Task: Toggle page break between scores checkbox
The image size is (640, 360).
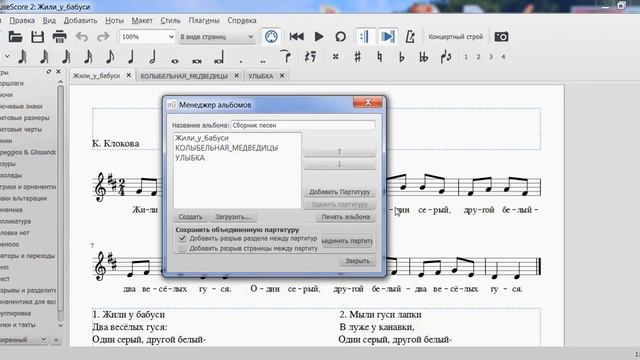Action: coord(182,248)
